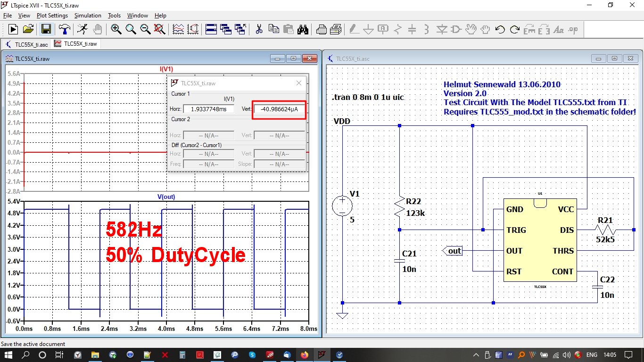Screen dimensions: 644x362
Task: Click the Cut scissors icon
Action: (x=259, y=29)
